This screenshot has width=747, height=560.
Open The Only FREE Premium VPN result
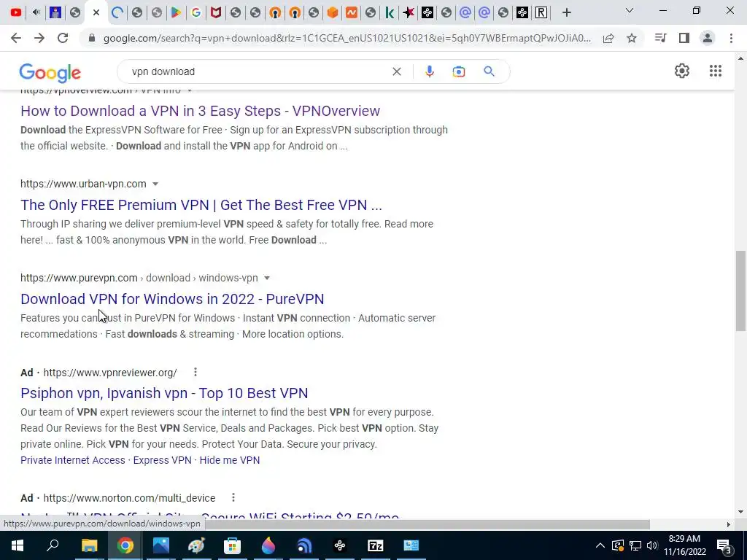[x=201, y=205]
